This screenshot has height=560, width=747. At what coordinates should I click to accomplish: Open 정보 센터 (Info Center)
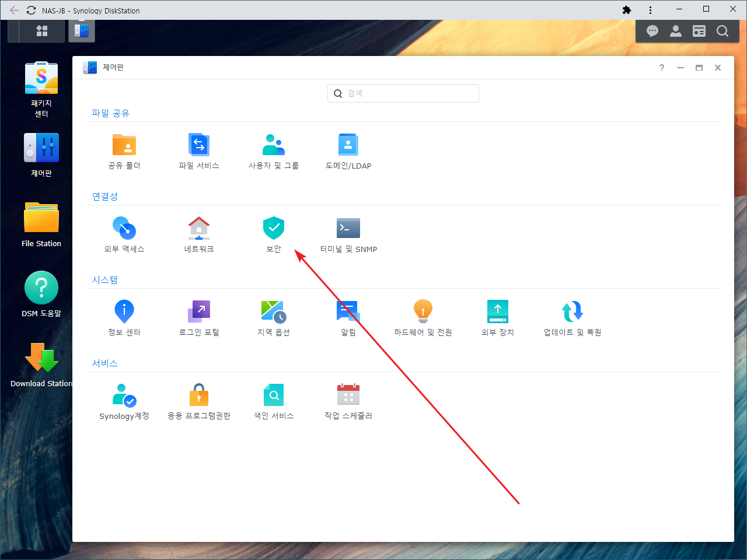tap(124, 318)
